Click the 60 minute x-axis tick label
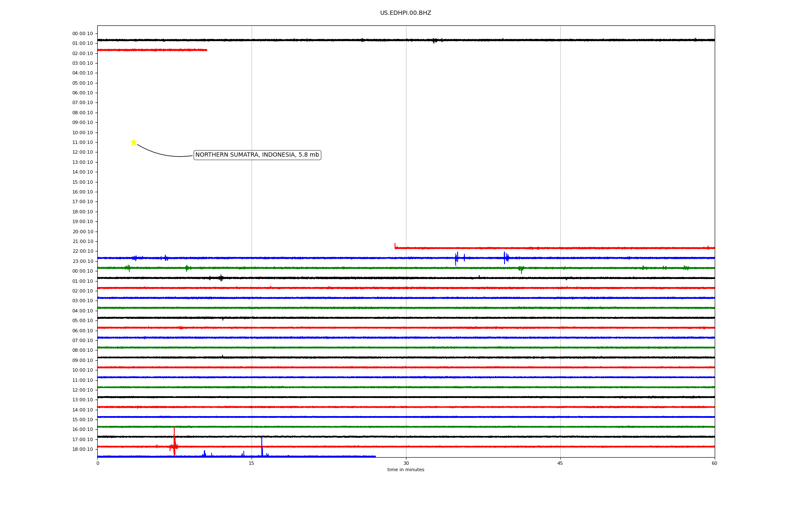 (x=714, y=463)
